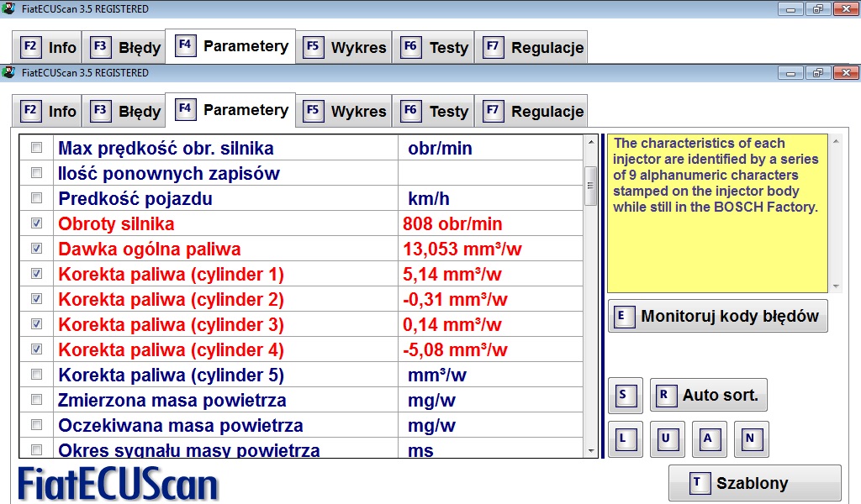The width and height of the screenshot is (861, 504).
Task: Select -0,31 mm³/w value cell
Action: click(x=490, y=299)
